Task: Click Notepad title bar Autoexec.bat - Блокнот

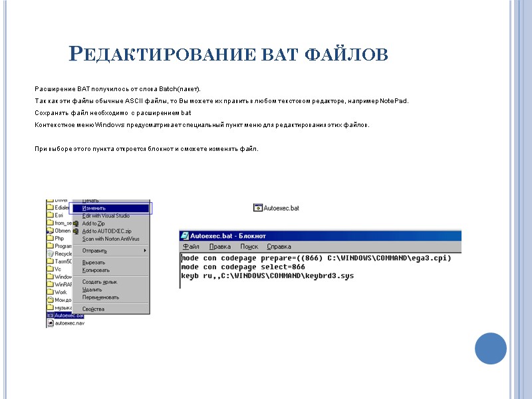Action: coord(321,236)
